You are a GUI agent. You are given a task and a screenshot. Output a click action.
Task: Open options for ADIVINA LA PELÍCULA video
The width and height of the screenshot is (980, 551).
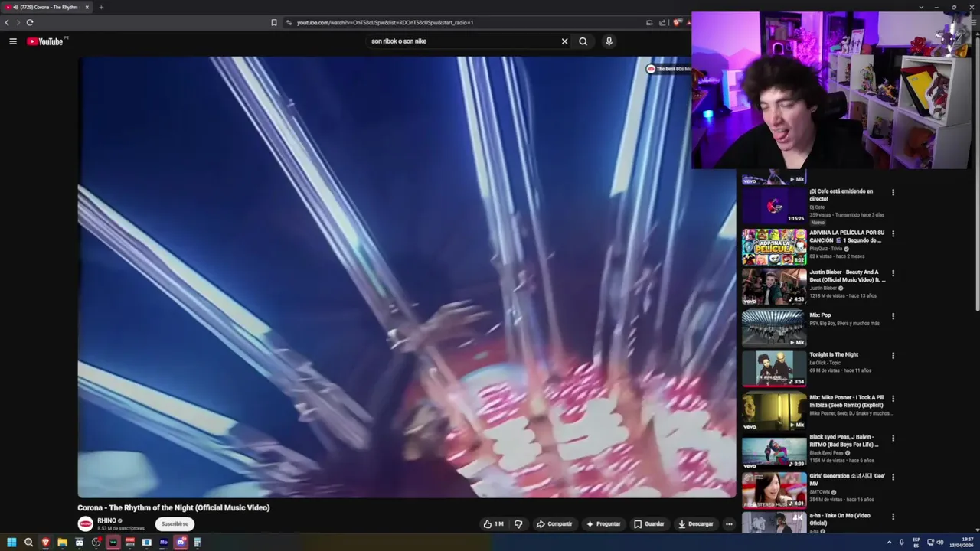893,233
